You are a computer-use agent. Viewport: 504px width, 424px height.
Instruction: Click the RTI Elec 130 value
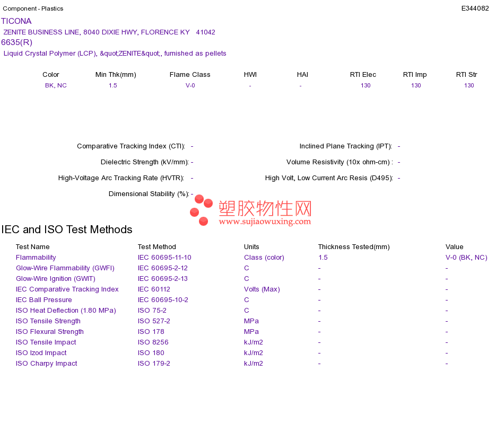click(x=366, y=85)
